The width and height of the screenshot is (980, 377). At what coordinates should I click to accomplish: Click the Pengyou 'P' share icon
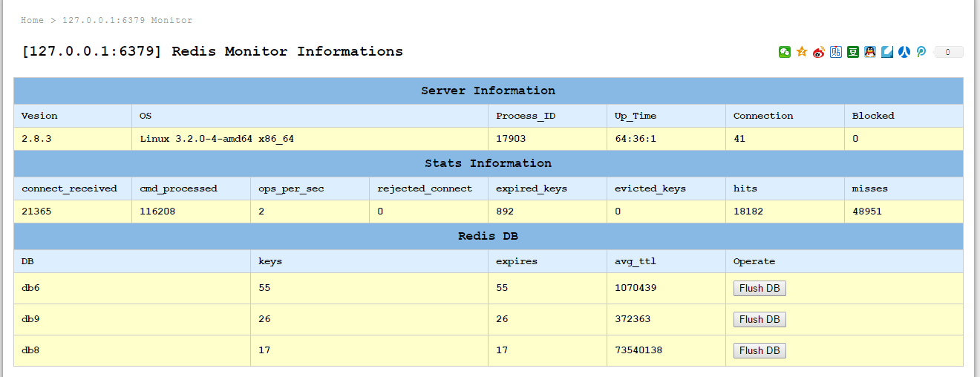pyautogui.click(x=921, y=52)
